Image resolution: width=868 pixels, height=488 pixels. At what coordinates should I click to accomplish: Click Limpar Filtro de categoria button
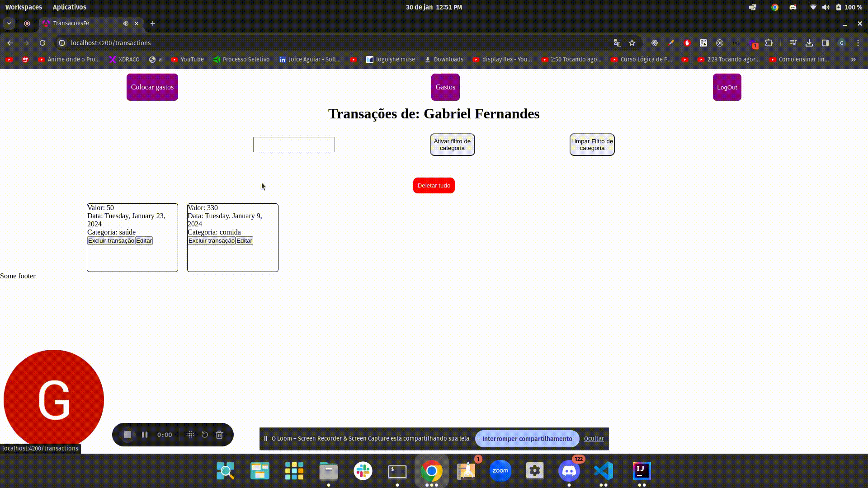pyautogui.click(x=592, y=144)
